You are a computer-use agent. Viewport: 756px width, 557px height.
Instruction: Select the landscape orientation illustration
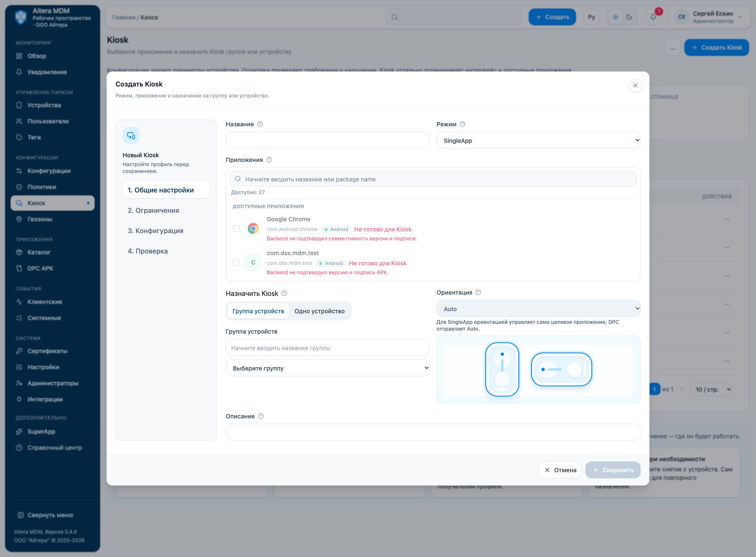coord(562,369)
